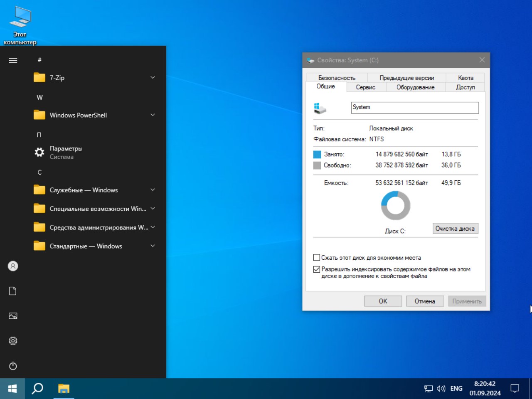This screenshot has width=532, height=399.
Task: Open File Explorer from the taskbar
Action: (x=64, y=389)
